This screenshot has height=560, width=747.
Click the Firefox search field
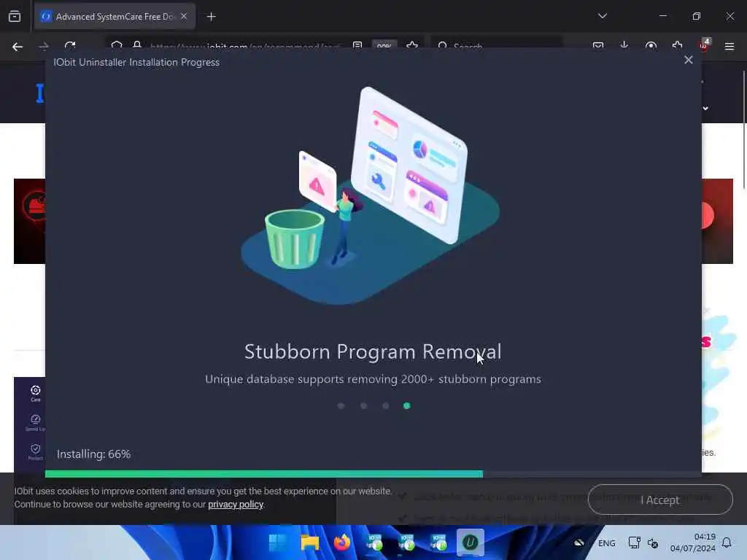click(x=497, y=46)
